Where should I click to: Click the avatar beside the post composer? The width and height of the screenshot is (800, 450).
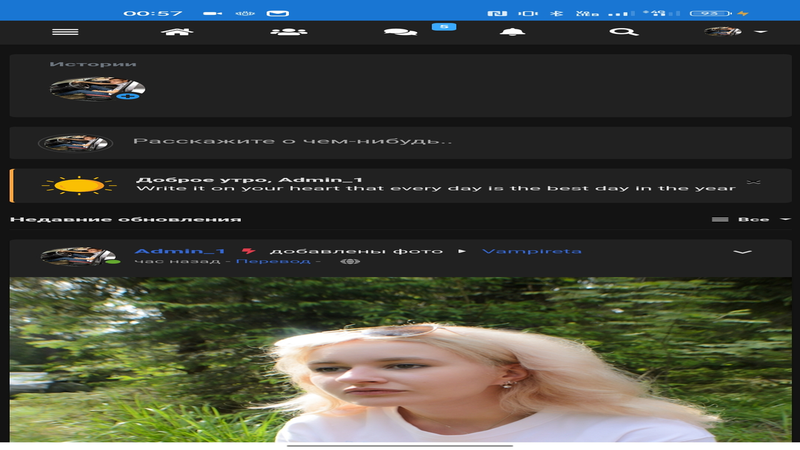[x=75, y=143]
